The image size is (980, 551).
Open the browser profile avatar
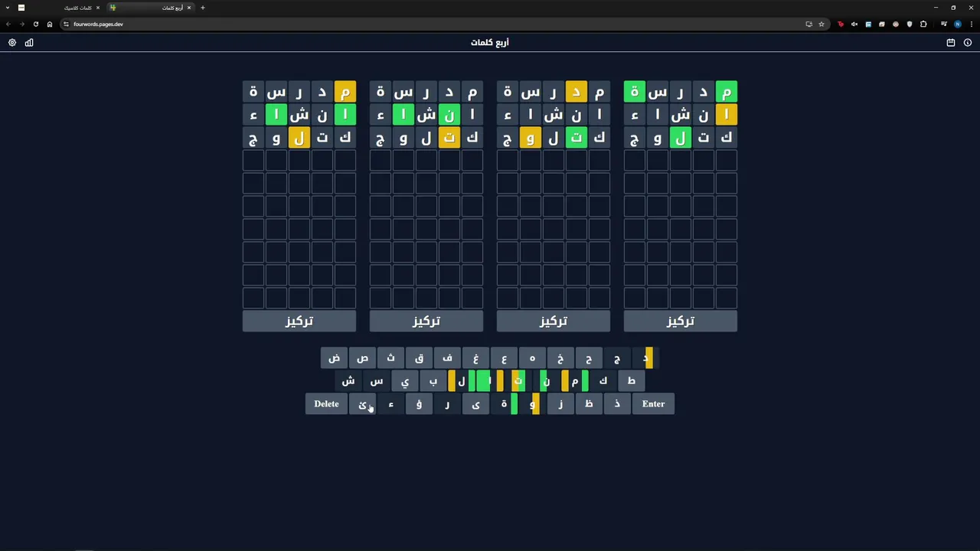point(957,24)
